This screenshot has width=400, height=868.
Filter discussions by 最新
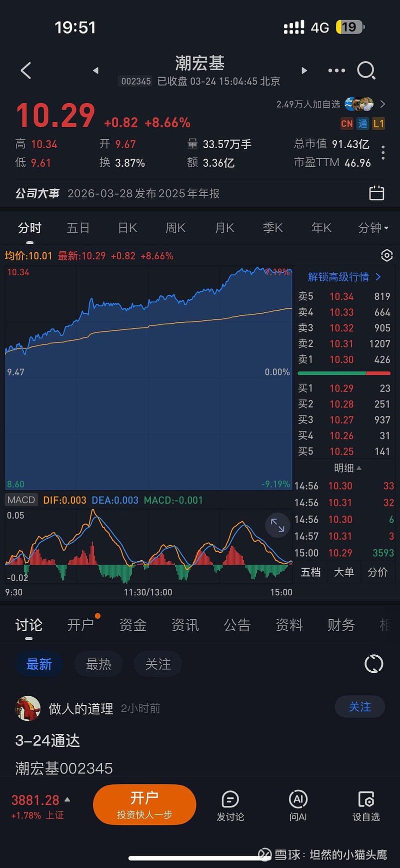click(39, 664)
